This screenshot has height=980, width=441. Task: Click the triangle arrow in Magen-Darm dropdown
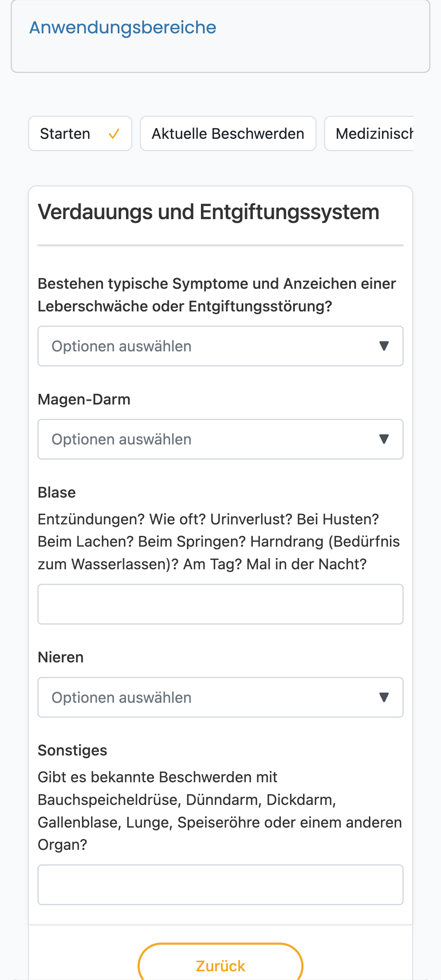[384, 439]
